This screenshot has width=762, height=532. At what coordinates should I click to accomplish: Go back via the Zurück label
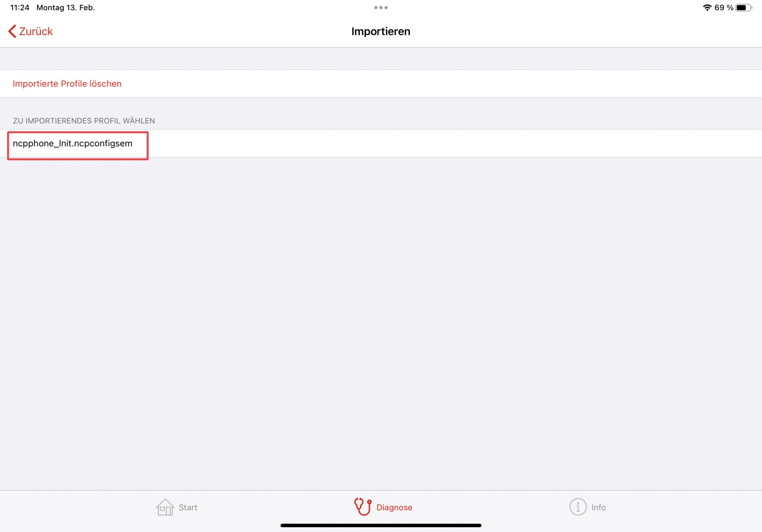[x=36, y=31]
